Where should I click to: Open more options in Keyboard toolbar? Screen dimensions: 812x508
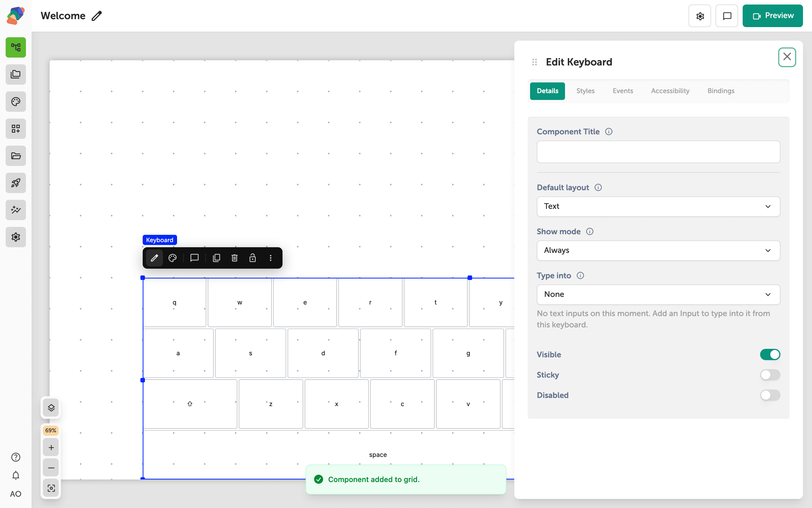(271, 258)
